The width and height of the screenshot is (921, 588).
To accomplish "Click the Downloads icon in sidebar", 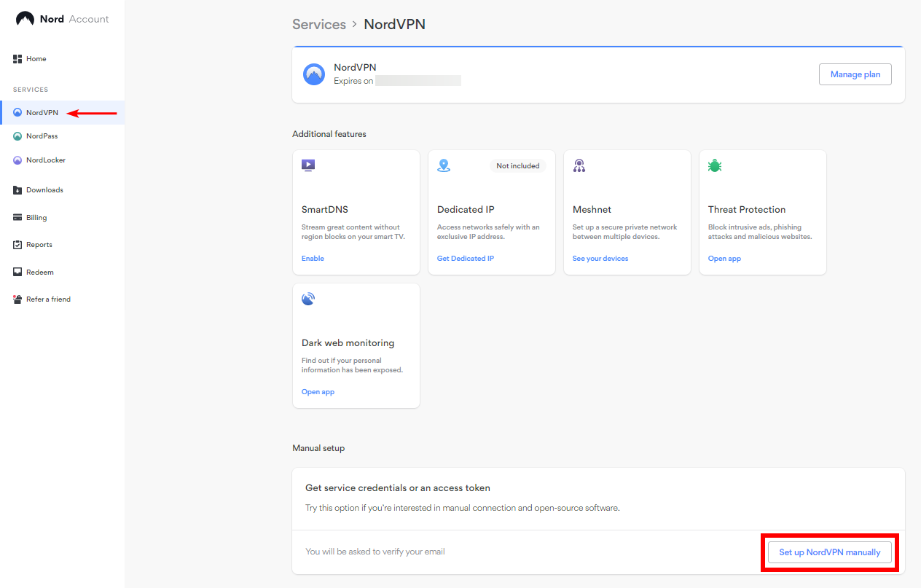I will tap(17, 189).
